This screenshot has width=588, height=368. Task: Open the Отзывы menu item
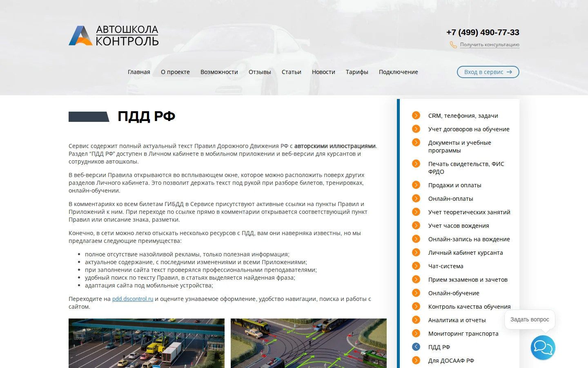point(260,72)
